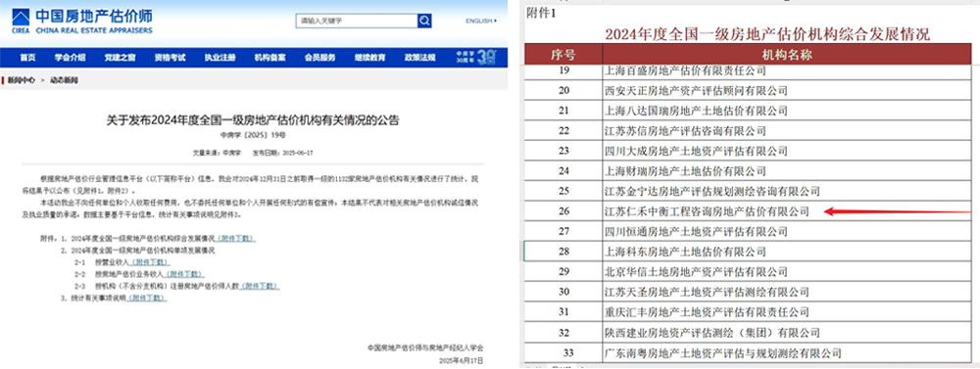
Task: Select 执业注册 navigation item
Action: 220,58
